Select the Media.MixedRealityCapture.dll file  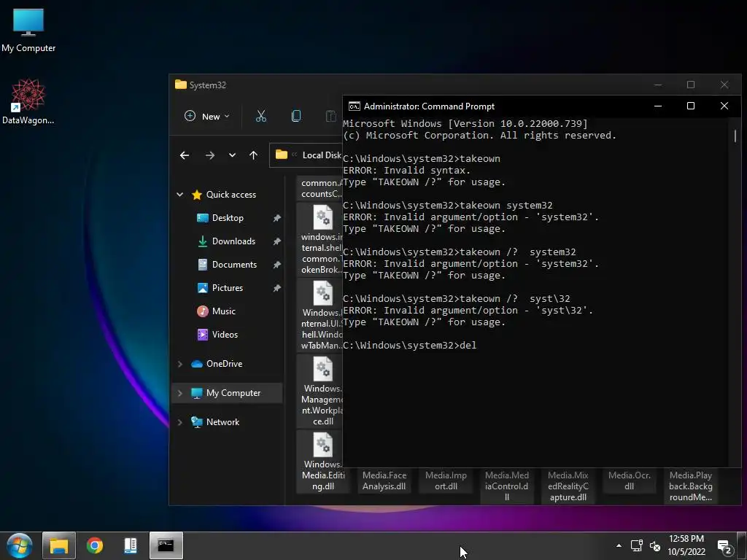point(568,486)
